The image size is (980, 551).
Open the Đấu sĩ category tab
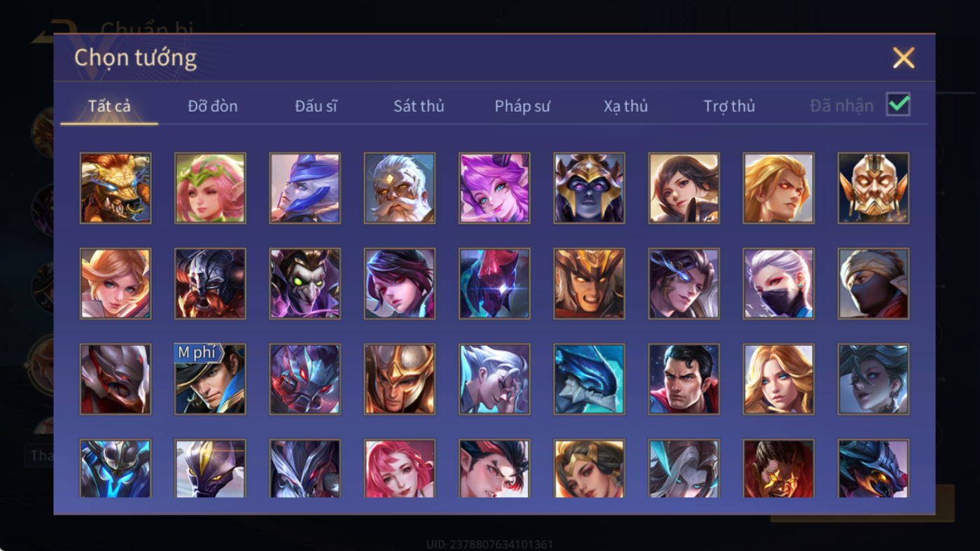(x=316, y=106)
